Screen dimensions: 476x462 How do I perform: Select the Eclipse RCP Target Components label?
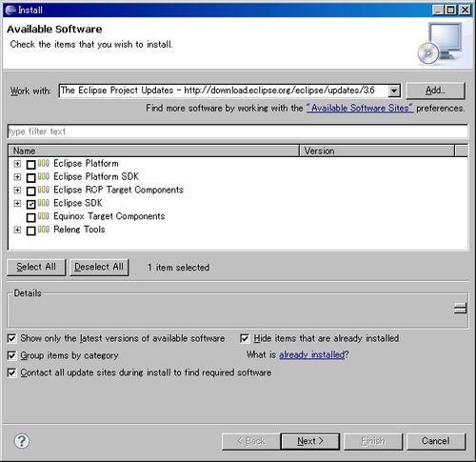click(118, 190)
